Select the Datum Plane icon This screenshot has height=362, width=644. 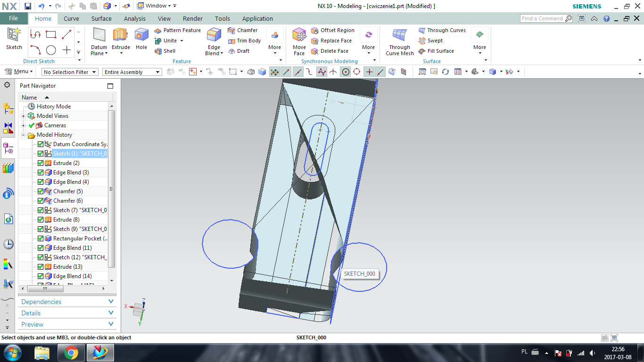[99, 35]
